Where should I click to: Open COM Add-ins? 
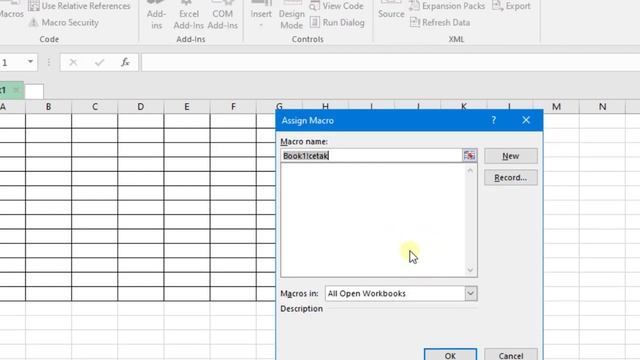(x=222, y=16)
